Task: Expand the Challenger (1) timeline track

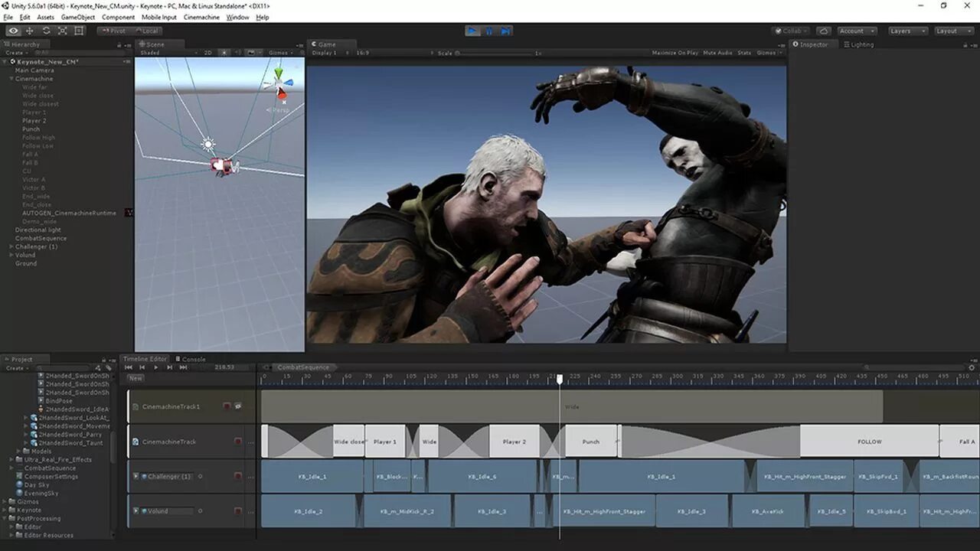Action: coord(136,476)
